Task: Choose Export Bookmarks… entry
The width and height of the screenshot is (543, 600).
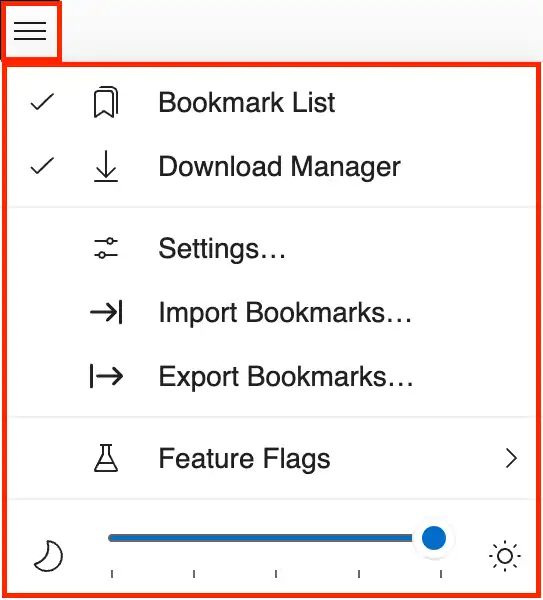Action: [x=271, y=376]
